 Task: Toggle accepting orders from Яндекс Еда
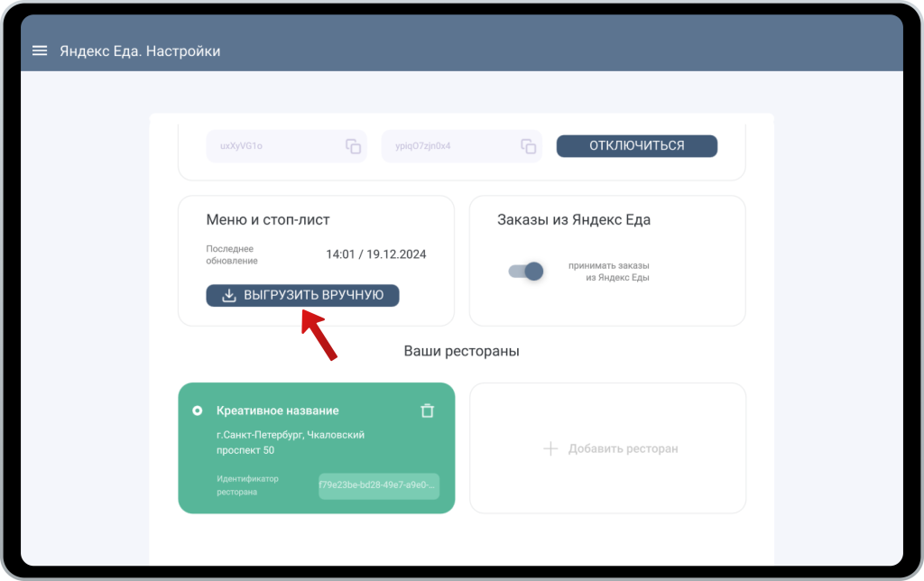pos(526,271)
